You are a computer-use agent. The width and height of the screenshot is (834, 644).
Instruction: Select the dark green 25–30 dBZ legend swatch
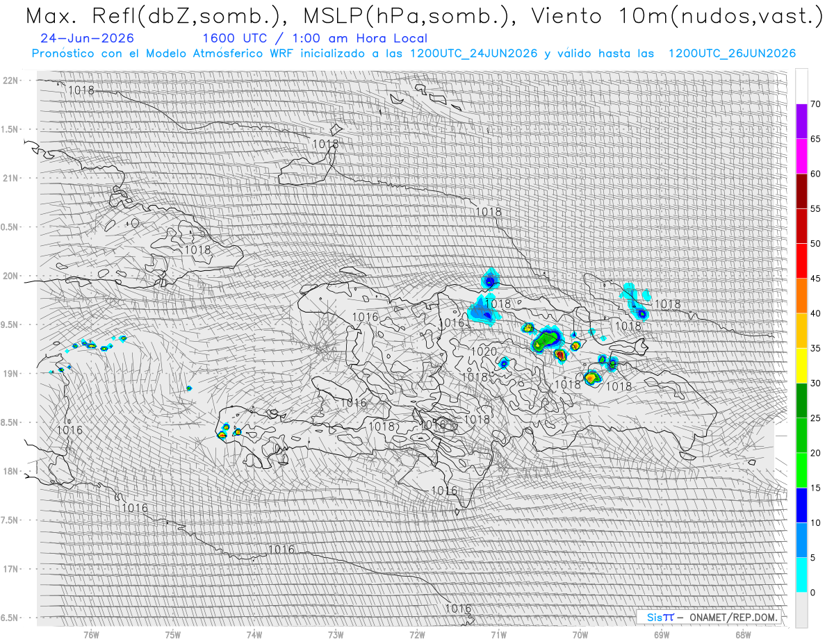point(801,401)
